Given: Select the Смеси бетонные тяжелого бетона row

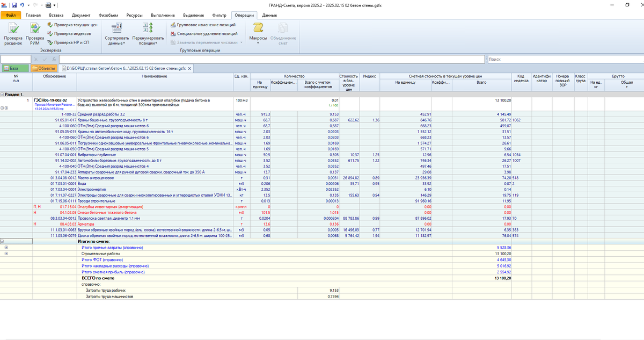Looking at the screenshot, I should pos(322,212).
